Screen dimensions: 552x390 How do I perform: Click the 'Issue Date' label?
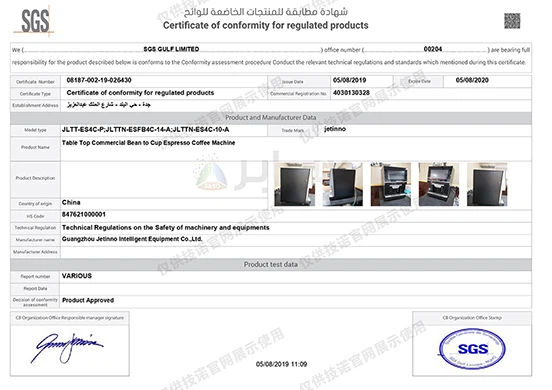click(x=293, y=82)
